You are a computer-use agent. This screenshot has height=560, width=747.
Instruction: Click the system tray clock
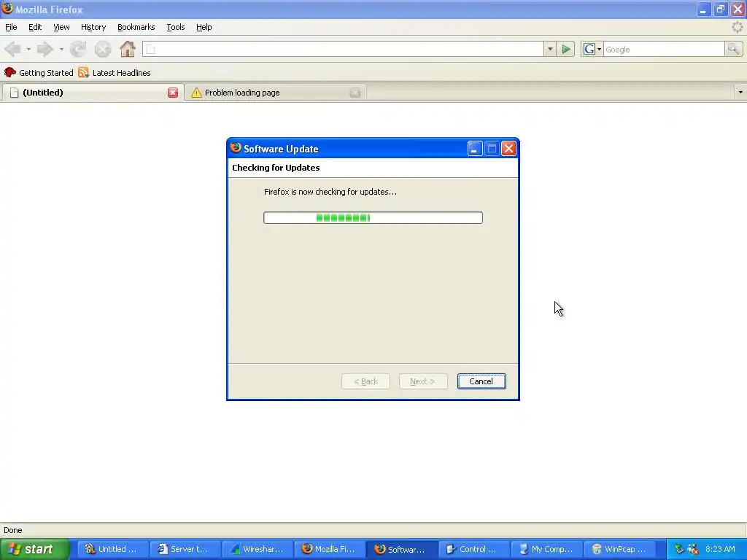720,549
